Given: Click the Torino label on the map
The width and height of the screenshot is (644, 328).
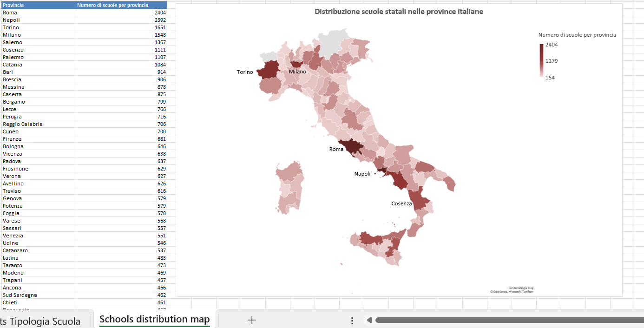Looking at the screenshot, I should [245, 72].
